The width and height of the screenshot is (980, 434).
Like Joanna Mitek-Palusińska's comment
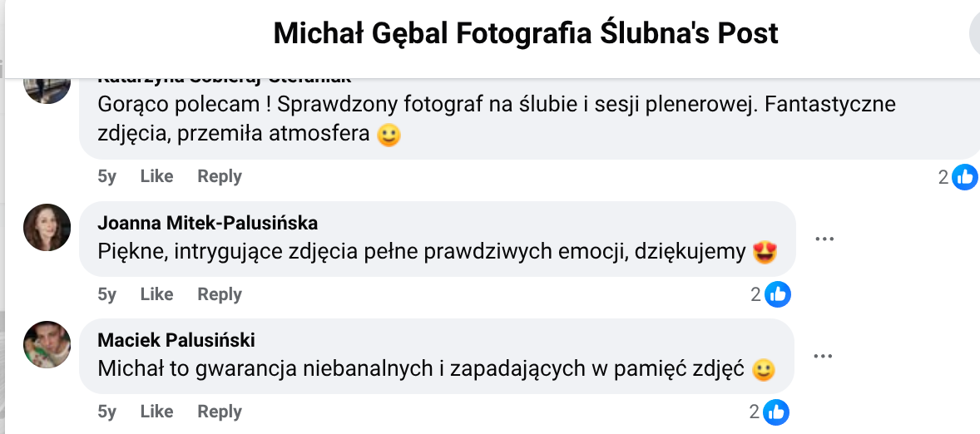[x=156, y=294]
